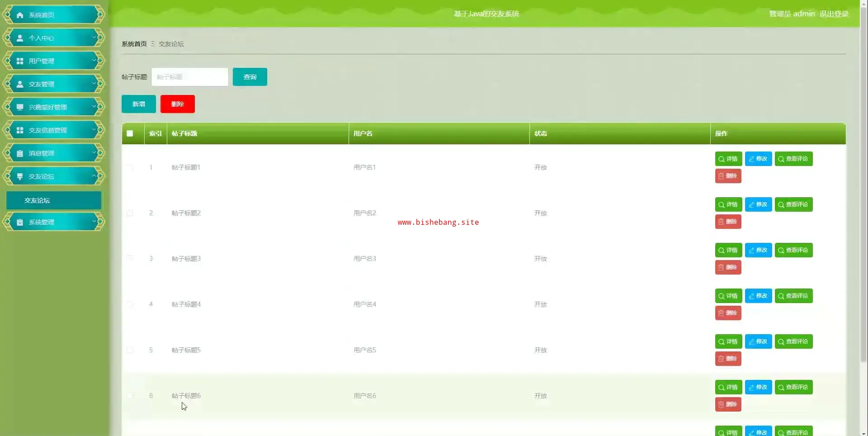Open 详情 for 帖子标题6
The width and height of the screenshot is (868, 436).
pos(729,387)
